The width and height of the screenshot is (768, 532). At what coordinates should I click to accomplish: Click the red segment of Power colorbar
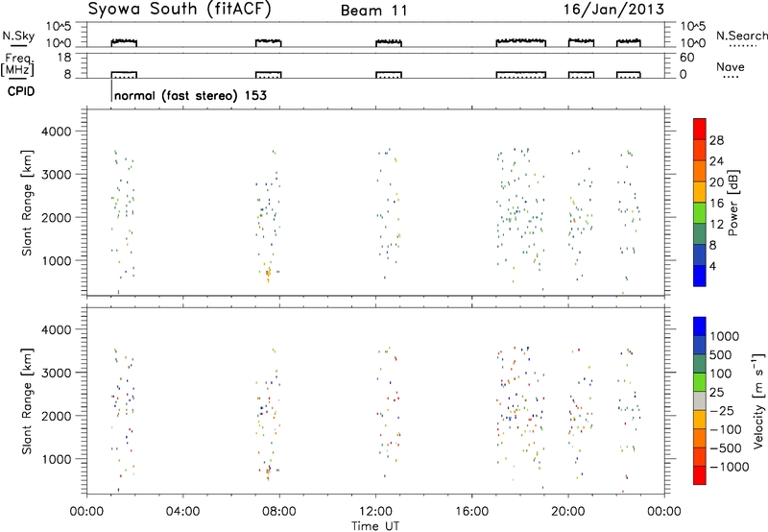tap(700, 129)
